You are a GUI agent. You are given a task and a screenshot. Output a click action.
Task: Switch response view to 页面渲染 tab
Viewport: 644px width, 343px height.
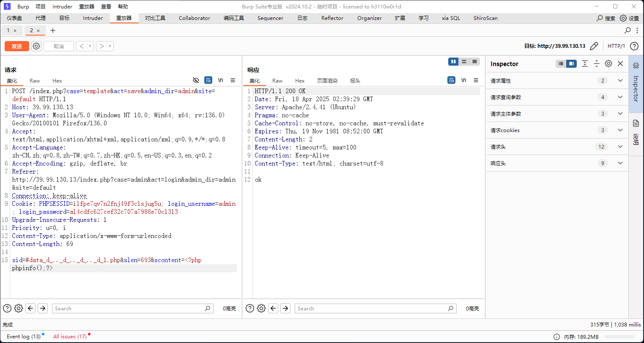click(x=327, y=80)
